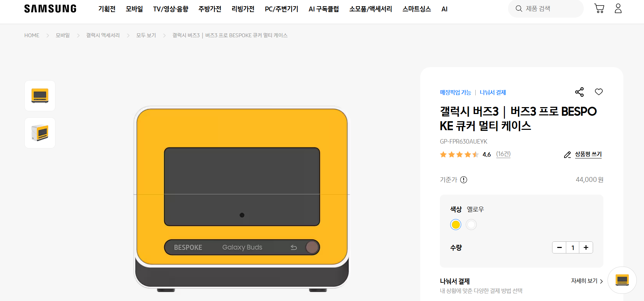Open the PC/주변기기 menu
Viewport: 644px width, 301px height.
tap(282, 9)
